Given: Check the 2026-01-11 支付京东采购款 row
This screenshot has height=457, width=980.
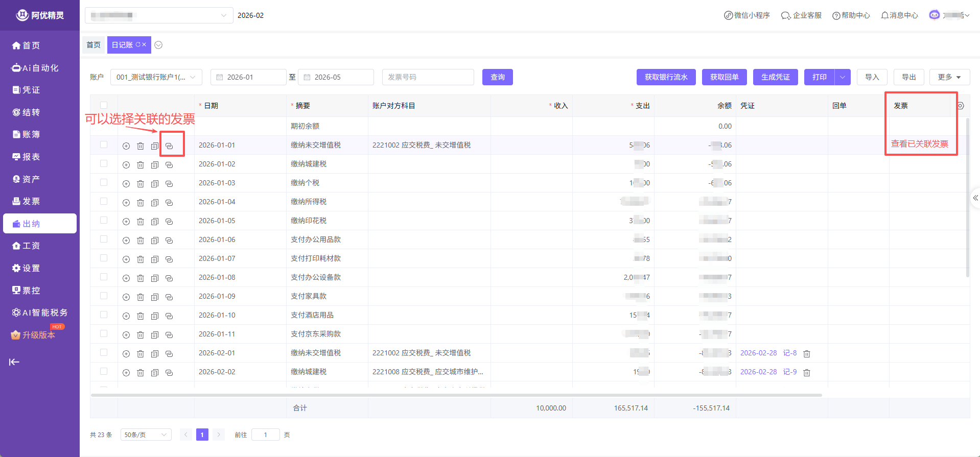Looking at the screenshot, I should click(104, 333).
